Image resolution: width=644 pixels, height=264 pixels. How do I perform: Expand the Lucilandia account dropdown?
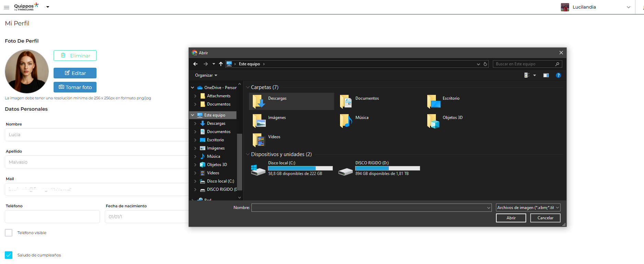(x=628, y=7)
